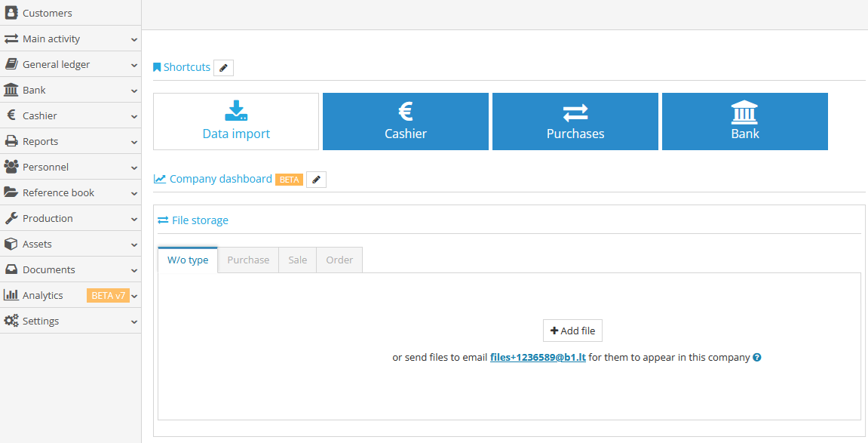
Task: Click the Add file button
Action: pyautogui.click(x=572, y=330)
